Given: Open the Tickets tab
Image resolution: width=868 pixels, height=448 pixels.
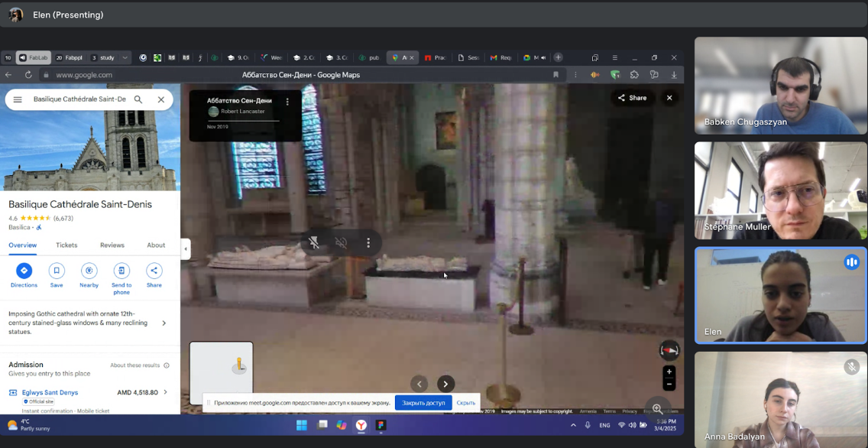Looking at the screenshot, I should (x=66, y=245).
